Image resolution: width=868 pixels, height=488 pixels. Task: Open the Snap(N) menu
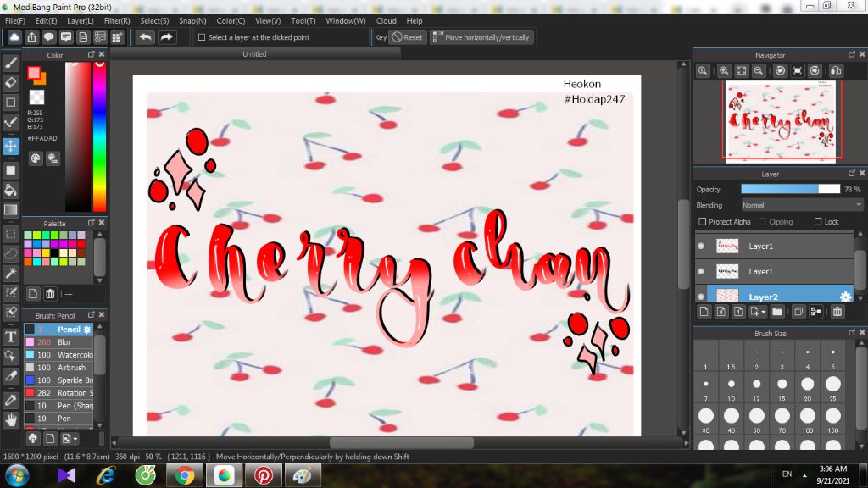pos(192,20)
